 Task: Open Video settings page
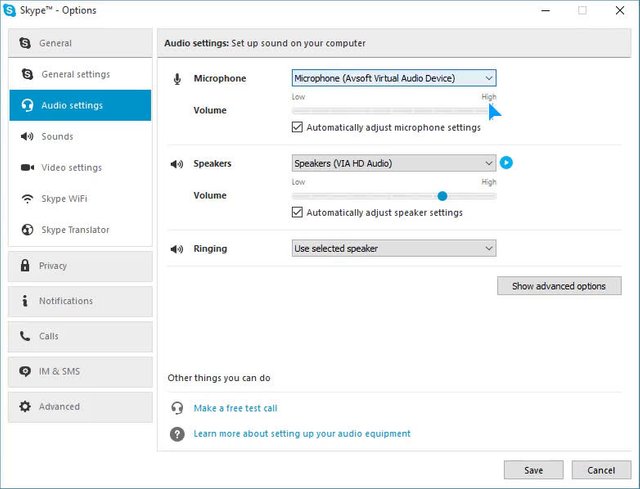pos(80,167)
